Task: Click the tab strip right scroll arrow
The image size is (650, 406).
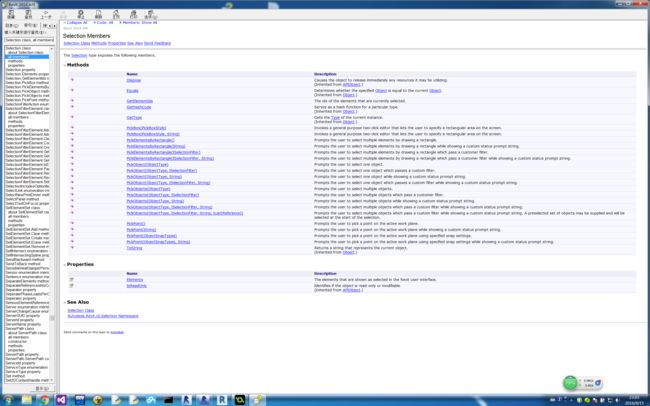Action: click(x=54, y=26)
